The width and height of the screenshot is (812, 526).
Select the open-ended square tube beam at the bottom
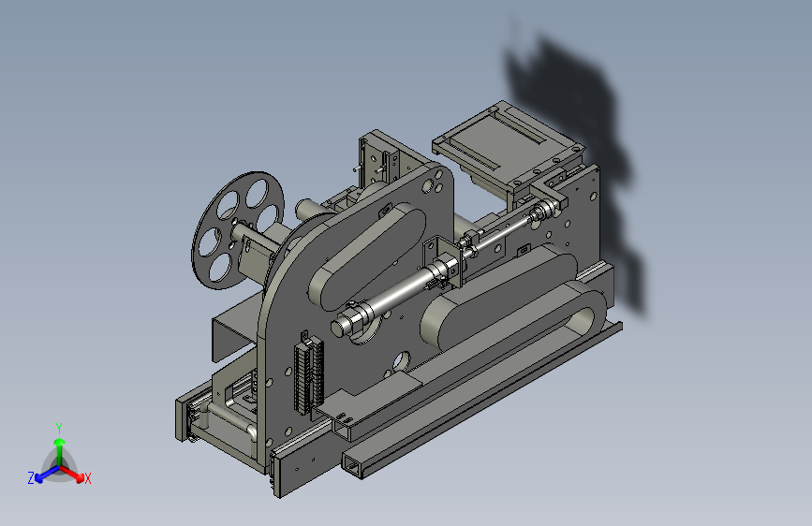coord(481,399)
